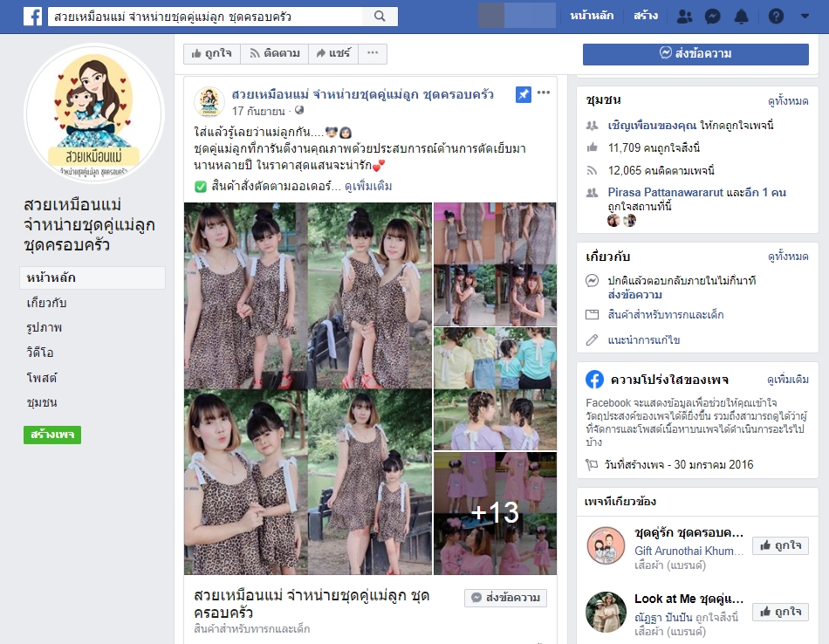Expand the page actions ellipsis menu

tap(373, 53)
